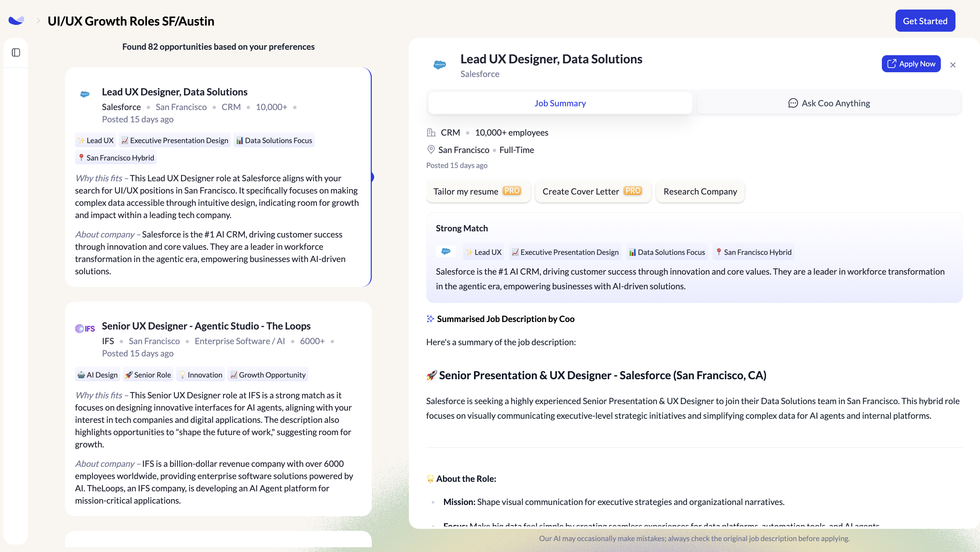This screenshot has width=980, height=552.
Task: Open Tailor my resume PRO
Action: click(478, 191)
